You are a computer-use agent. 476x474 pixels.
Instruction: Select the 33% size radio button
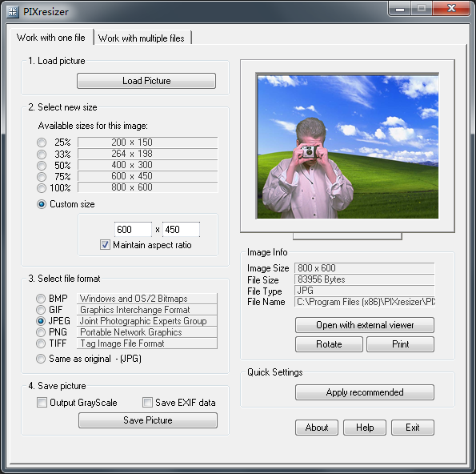click(42, 154)
